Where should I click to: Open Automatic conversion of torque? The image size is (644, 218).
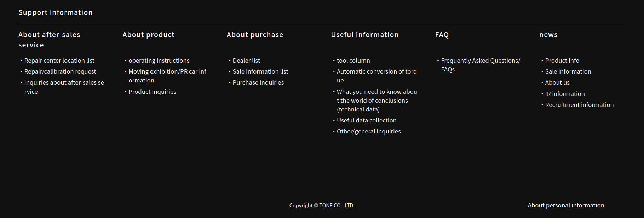[x=376, y=72]
